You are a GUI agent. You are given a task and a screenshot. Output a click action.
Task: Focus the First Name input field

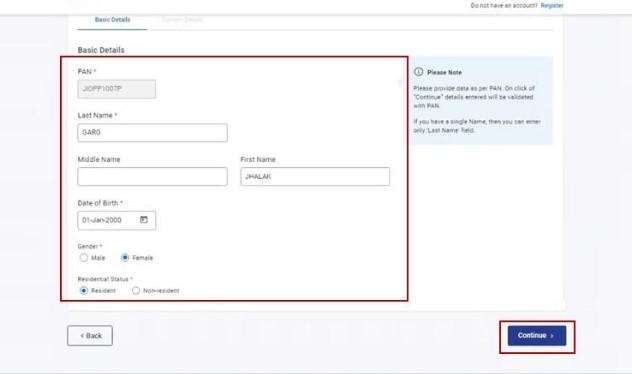click(315, 177)
